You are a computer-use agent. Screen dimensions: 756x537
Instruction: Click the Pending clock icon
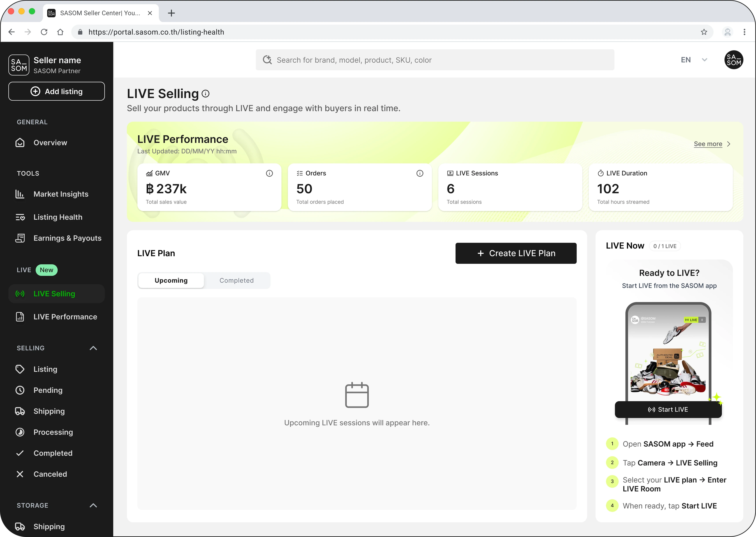click(x=20, y=390)
